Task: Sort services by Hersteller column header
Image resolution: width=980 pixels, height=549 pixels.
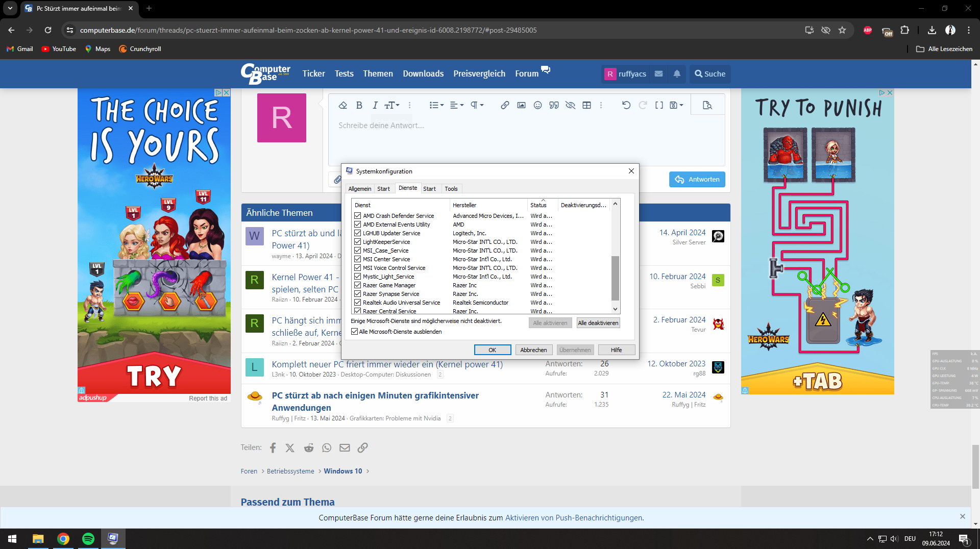Action: click(488, 205)
